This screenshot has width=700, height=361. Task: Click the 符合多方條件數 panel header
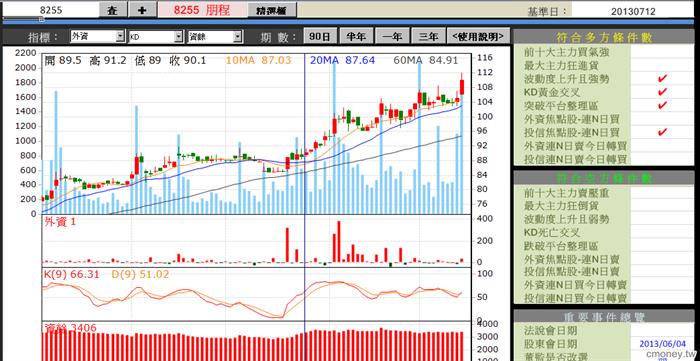(x=604, y=37)
